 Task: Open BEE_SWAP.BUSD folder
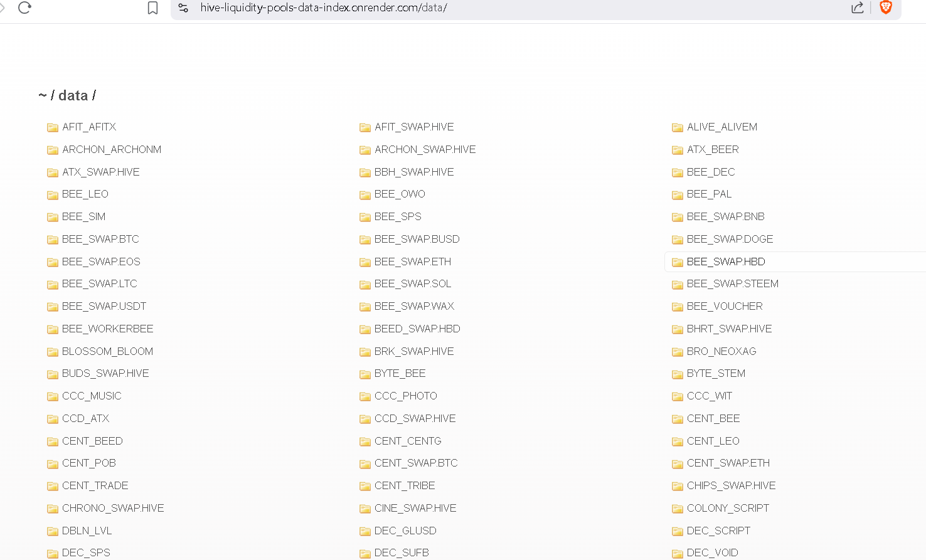tap(417, 239)
